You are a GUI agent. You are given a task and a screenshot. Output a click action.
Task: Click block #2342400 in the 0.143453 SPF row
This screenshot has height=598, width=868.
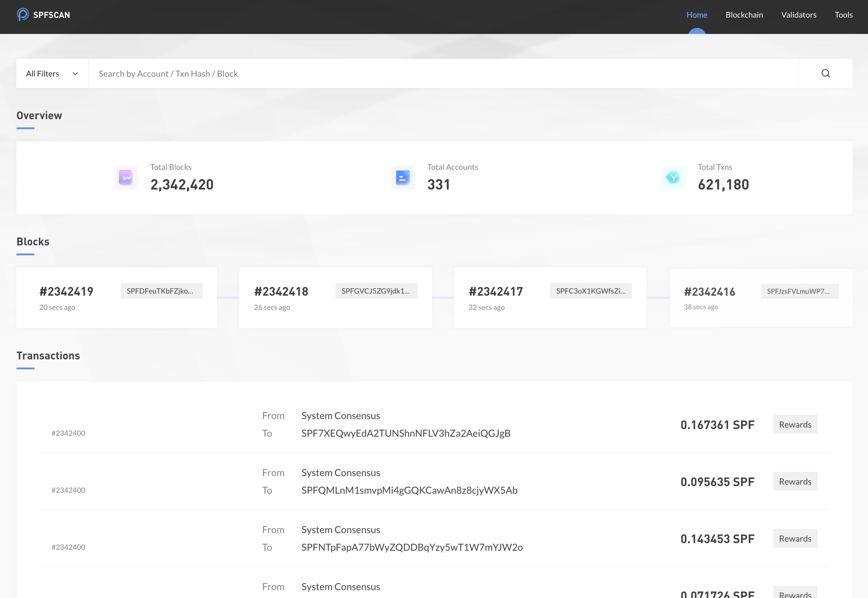coord(68,547)
